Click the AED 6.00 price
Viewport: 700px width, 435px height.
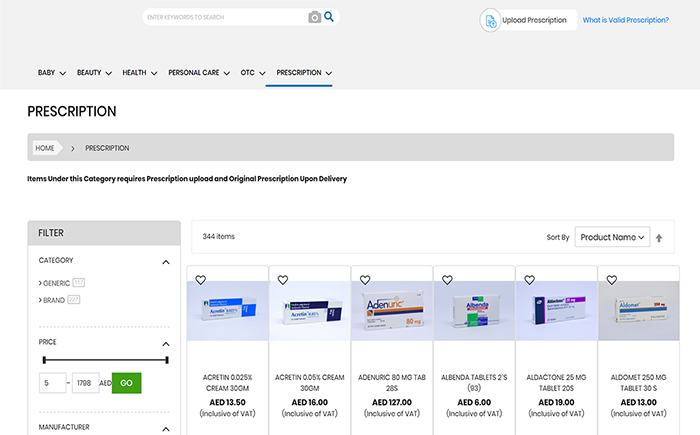click(x=474, y=402)
